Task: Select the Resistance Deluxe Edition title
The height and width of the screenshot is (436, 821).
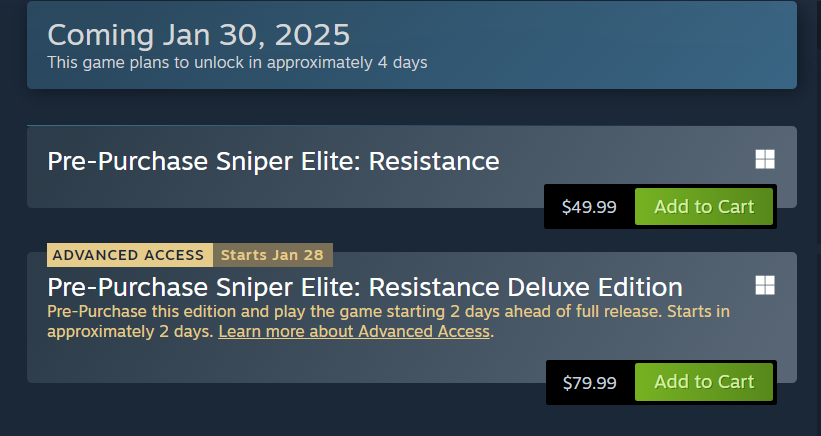Action: pos(365,287)
